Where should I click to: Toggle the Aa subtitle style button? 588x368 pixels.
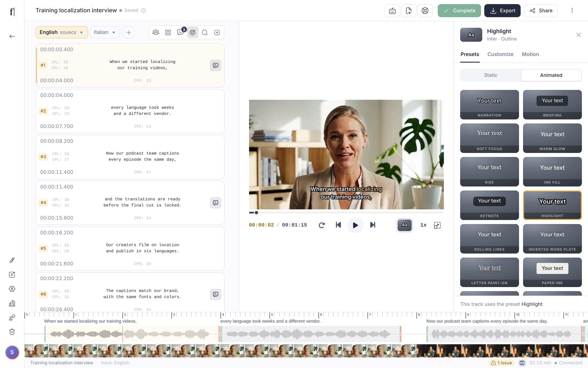pos(405,225)
